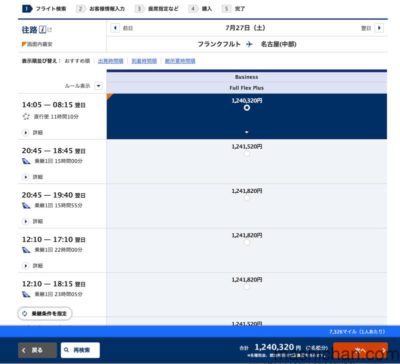Click info icon next to 往路 heading
This screenshot has width=400, height=364.
[x=42, y=30]
